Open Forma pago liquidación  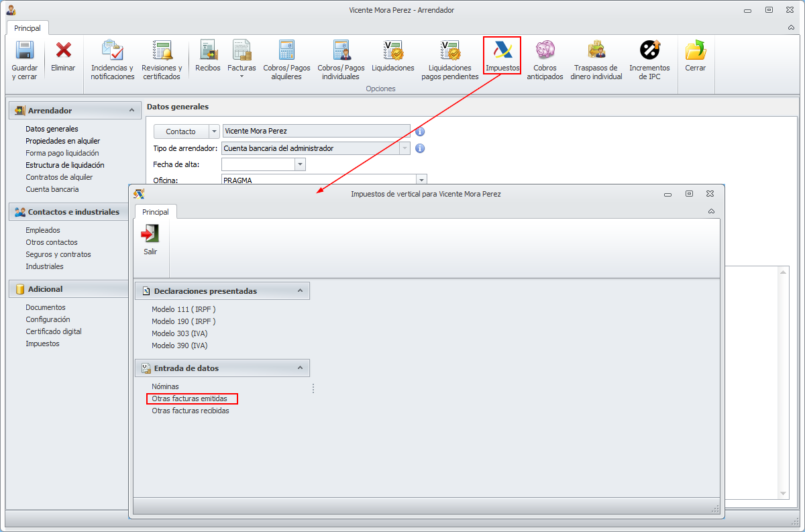click(x=62, y=153)
